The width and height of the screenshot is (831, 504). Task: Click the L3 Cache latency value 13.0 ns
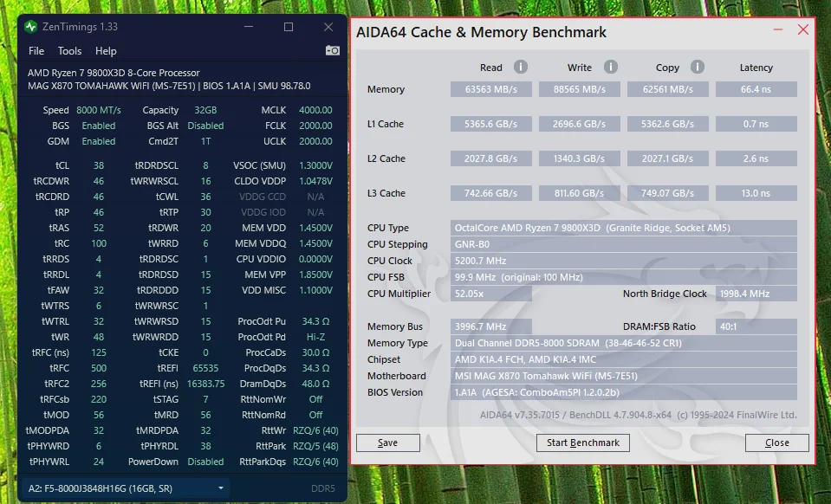click(x=756, y=193)
